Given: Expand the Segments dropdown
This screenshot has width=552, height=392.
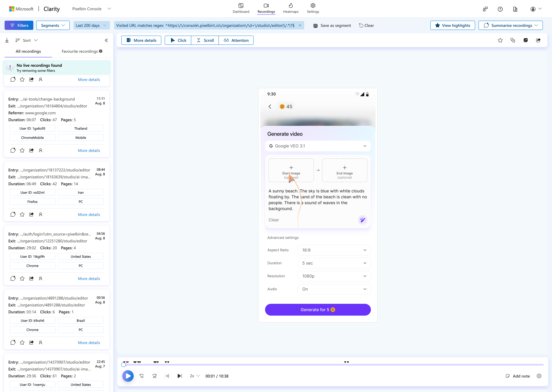Looking at the screenshot, I should point(53,25).
